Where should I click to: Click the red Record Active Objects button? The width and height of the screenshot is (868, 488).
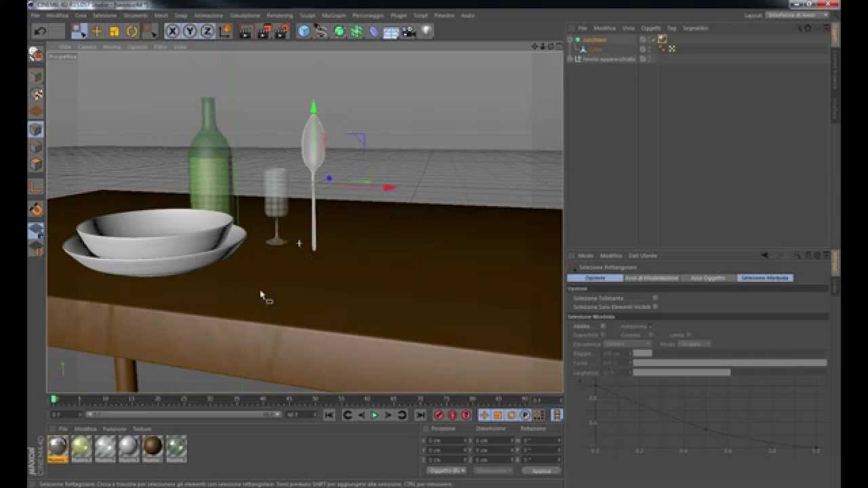pos(439,415)
